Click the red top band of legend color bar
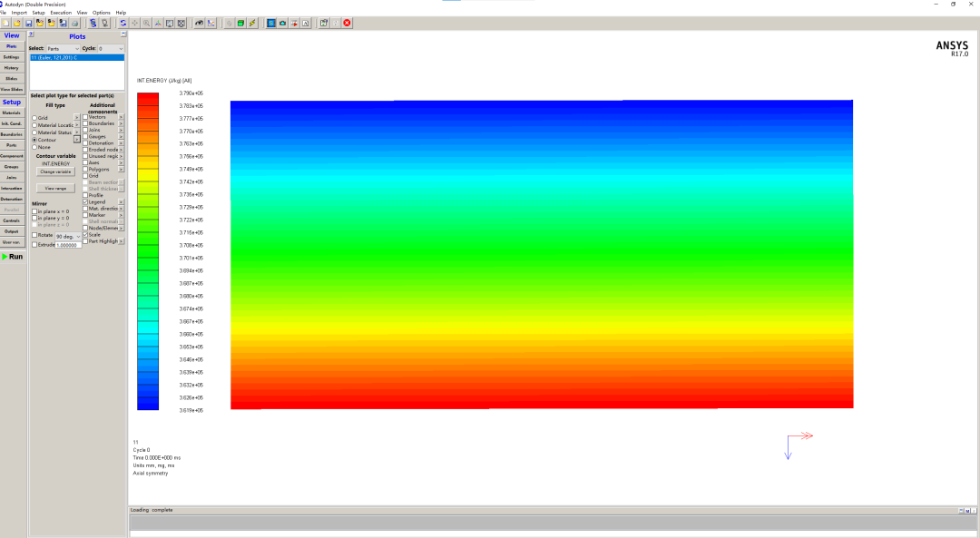This screenshot has width=980, height=538. (x=148, y=99)
